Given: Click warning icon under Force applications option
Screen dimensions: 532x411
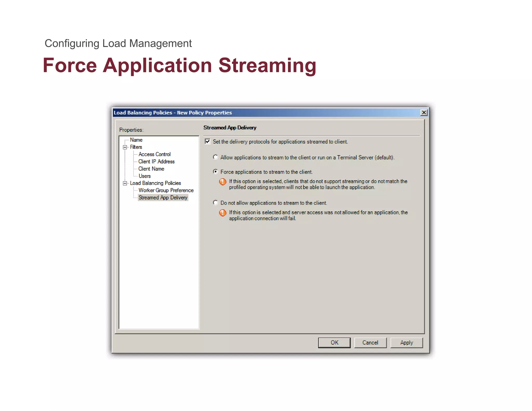Looking at the screenshot, I should (223, 182).
